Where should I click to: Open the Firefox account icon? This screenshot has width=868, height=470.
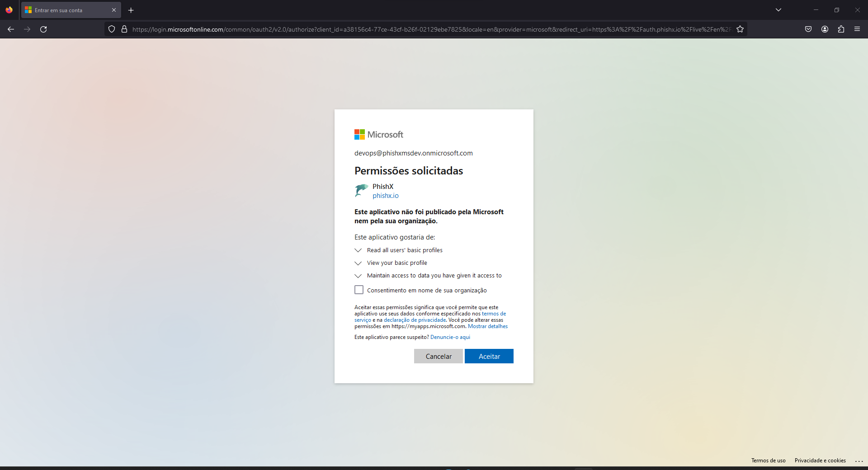coord(825,29)
